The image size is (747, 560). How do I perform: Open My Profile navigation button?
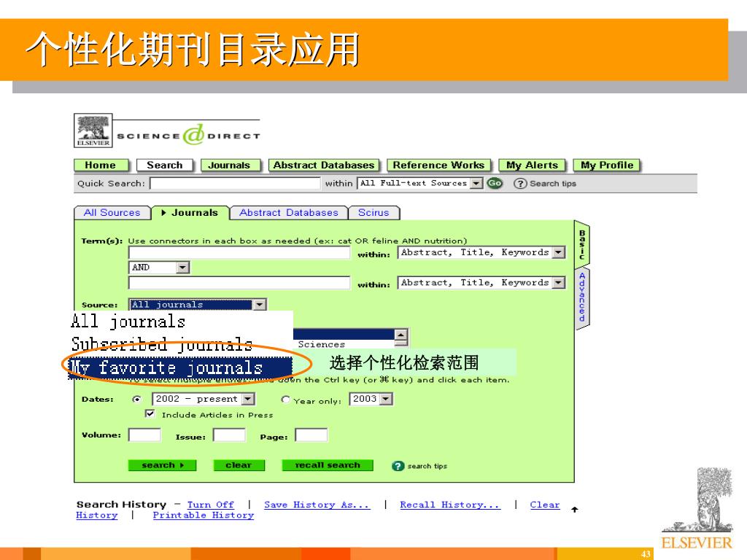click(607, 166)
